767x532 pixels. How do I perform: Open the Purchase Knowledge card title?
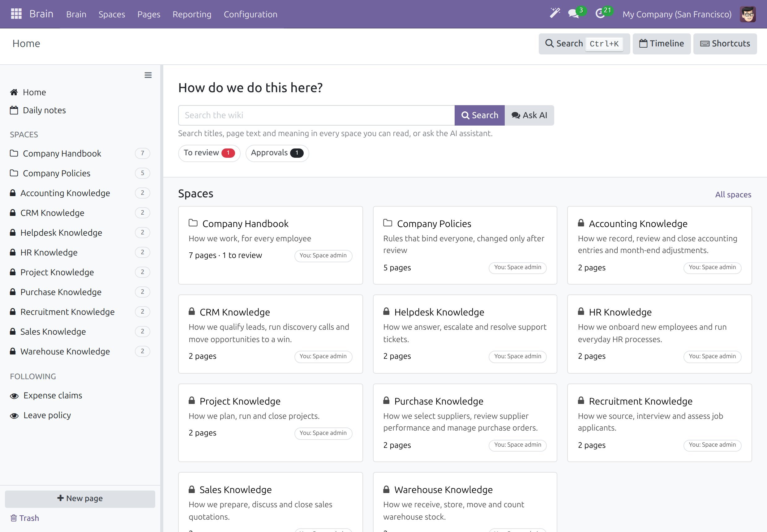point(439,401)
